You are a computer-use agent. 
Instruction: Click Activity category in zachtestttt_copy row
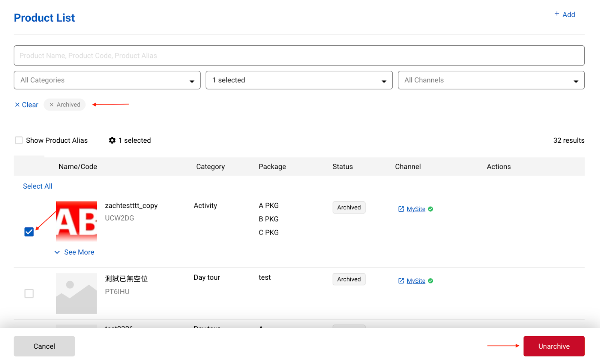(x=205, y=206)
